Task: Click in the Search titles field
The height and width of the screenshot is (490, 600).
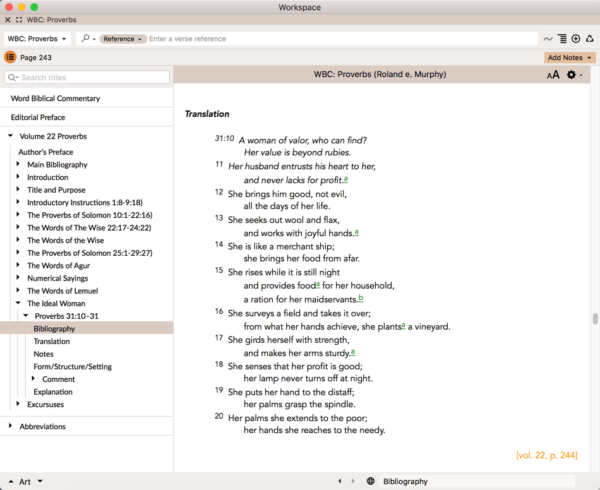Action: coord(87,77)
